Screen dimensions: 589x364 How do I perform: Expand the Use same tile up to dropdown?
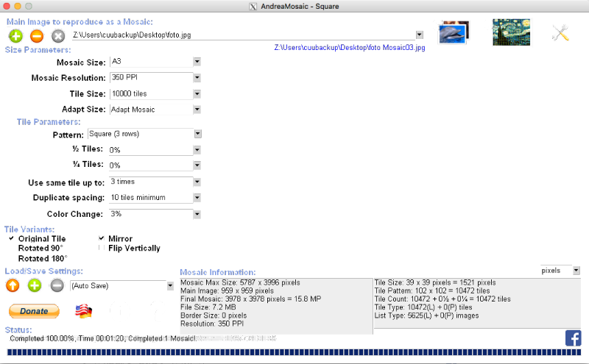click(x=197, y=182)
